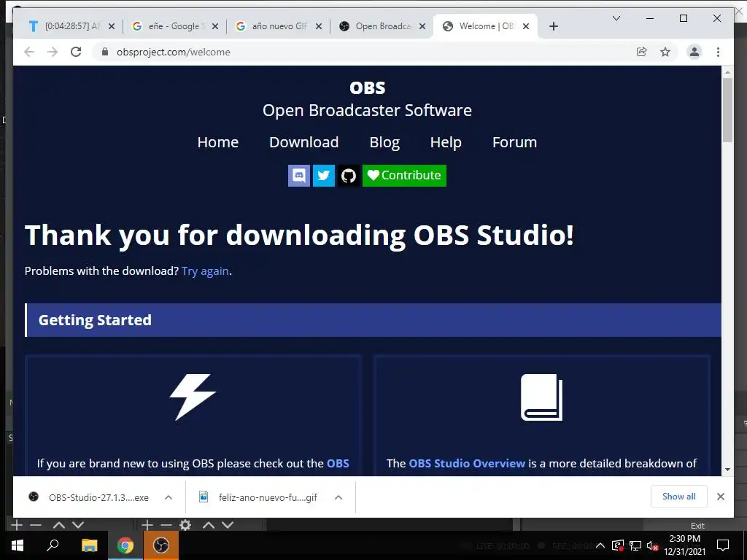The image size is (747, 560).
Task: Click the Home navigation link
Action: [x=217, y=142]
